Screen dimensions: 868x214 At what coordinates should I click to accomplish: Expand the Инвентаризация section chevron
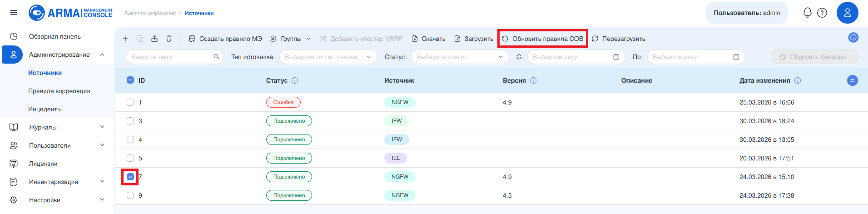[102, 181]
